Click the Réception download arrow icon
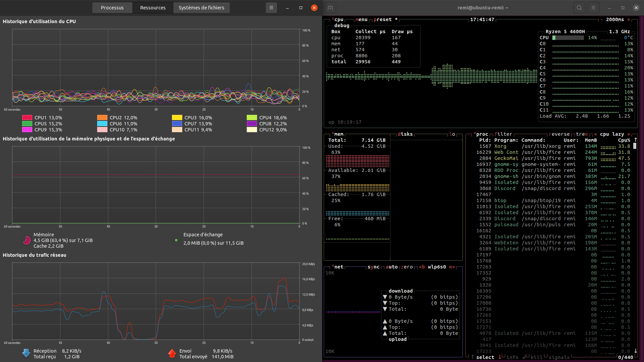The image size is (644, 362). pos(26,353)
